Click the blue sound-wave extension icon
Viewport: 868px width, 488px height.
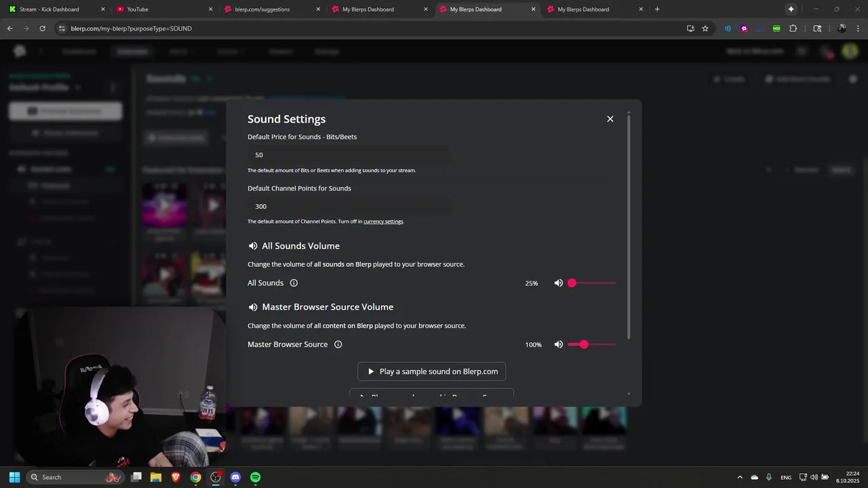[728, 28]
